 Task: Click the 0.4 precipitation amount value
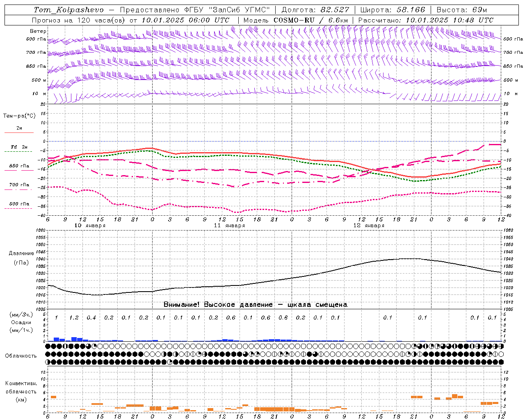point(91,317)
